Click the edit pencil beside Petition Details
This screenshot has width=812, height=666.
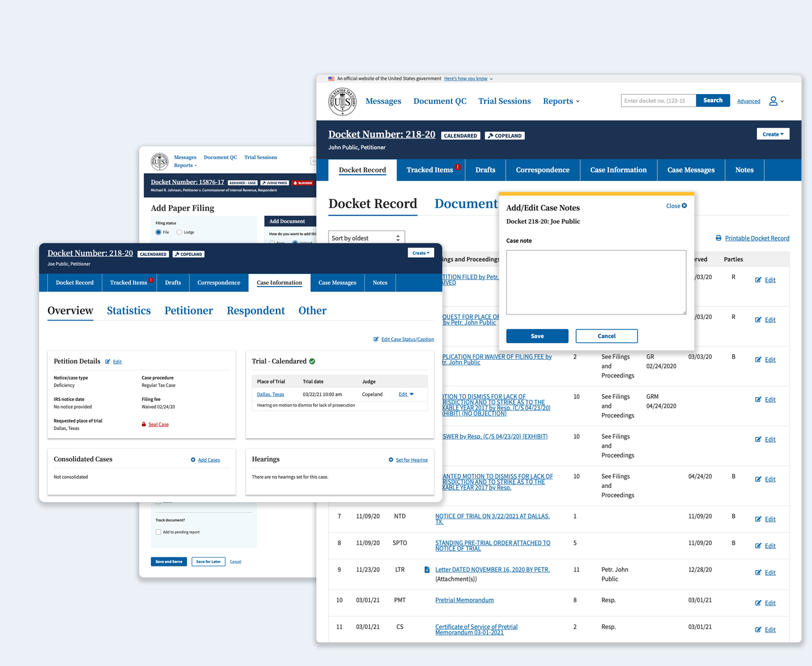(x=108, y=361)
